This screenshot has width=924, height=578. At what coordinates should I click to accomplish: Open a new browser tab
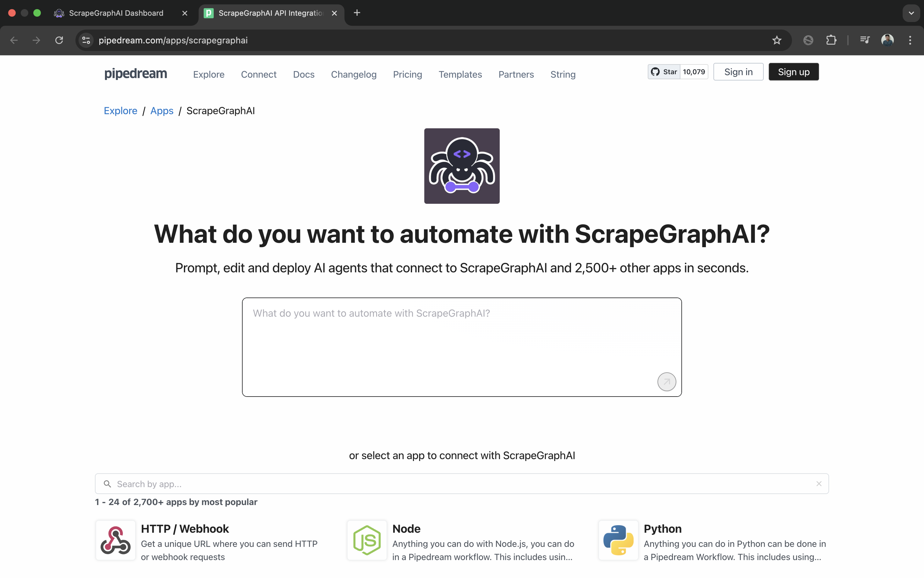[x=357, y=13]
